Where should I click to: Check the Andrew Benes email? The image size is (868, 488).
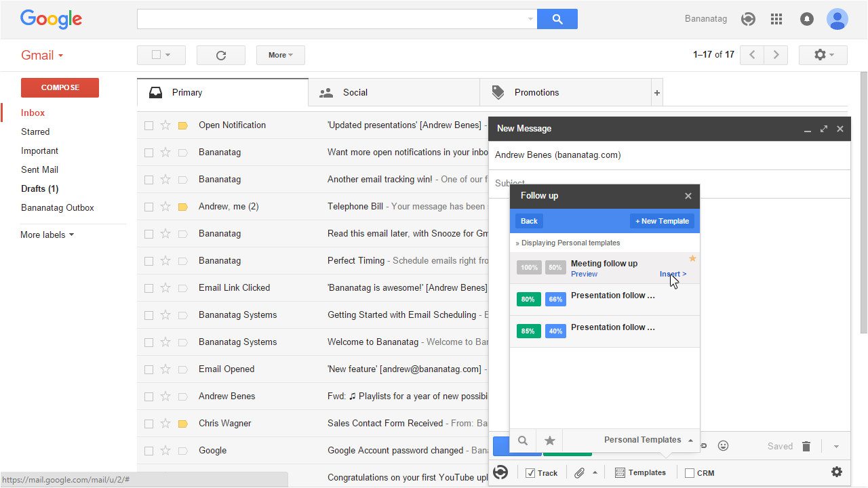tap(149, 396)
